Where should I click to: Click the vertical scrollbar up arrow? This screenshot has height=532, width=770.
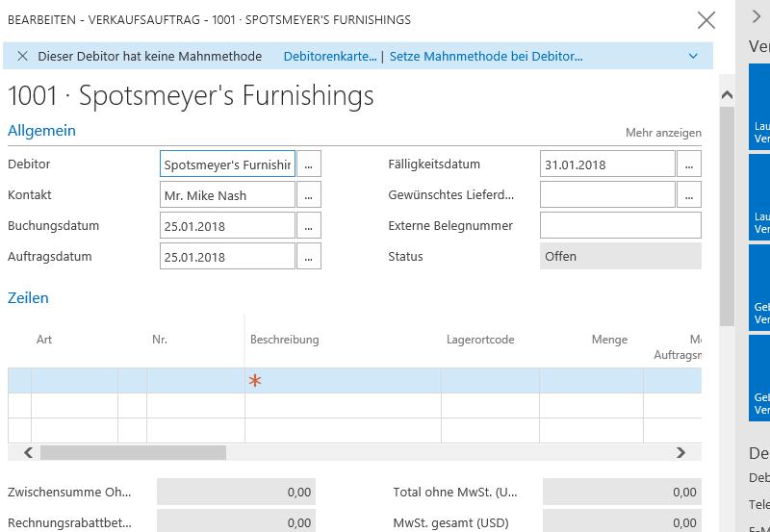click(x=728, y=94)
